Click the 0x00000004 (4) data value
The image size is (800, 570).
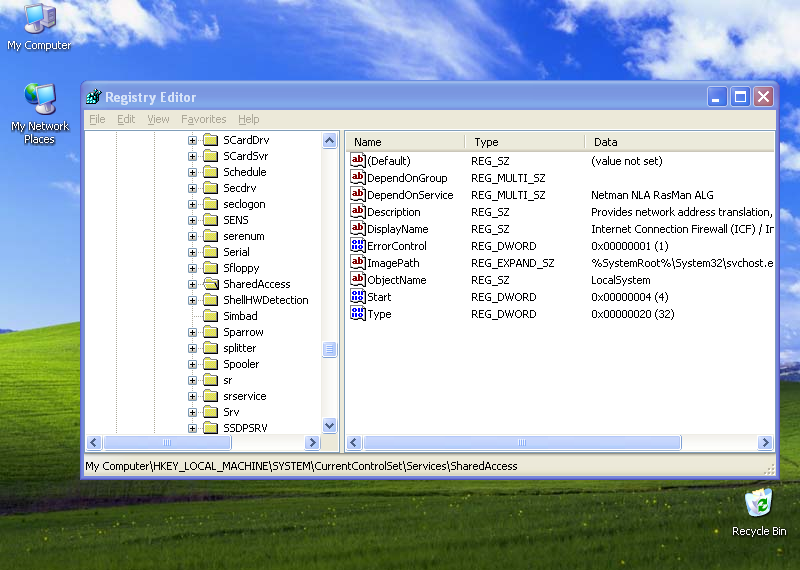(630, 297)
